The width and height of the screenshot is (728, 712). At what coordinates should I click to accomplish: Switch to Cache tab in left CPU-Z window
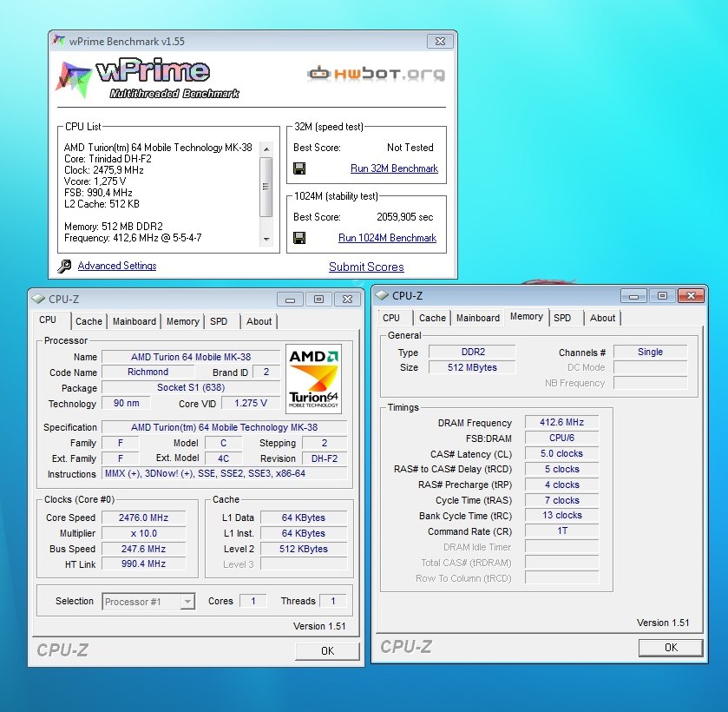(x=89, y=321)
